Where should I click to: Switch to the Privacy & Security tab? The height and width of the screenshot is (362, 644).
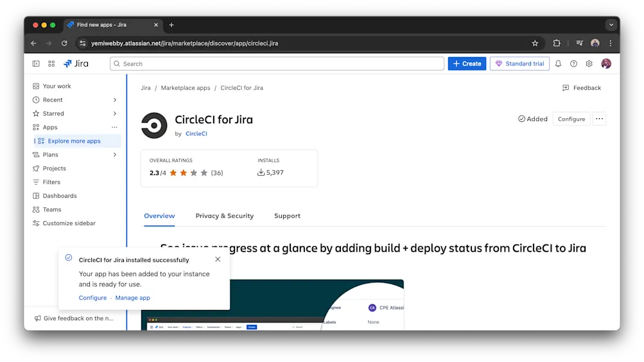pyautogui.click(x=225, y=216)
